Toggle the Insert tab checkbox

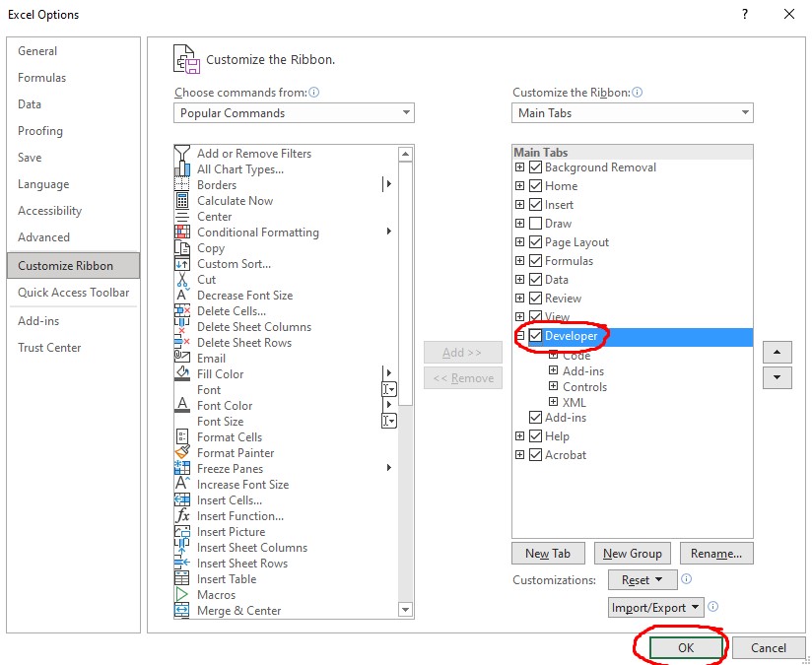[x=535, y=205]
